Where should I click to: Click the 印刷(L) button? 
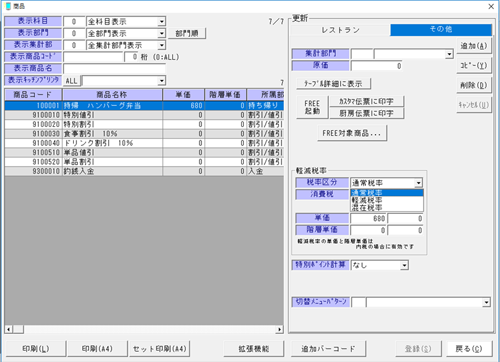[35, 349]
